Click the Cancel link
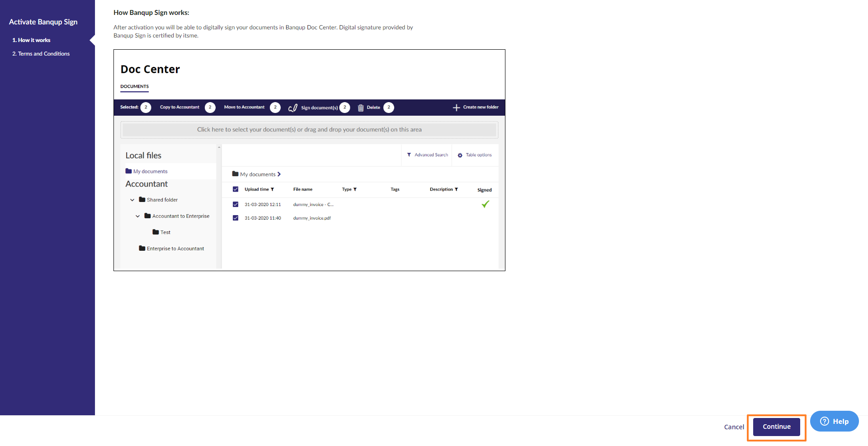Image resolution: width=868 pixels, height=446 pixels. 734,427
